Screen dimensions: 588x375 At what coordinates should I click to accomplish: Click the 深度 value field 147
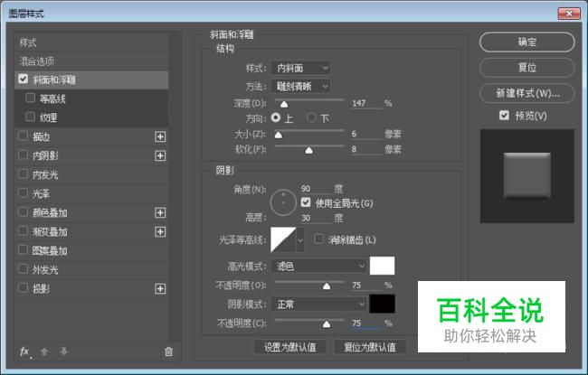(366, 103)
